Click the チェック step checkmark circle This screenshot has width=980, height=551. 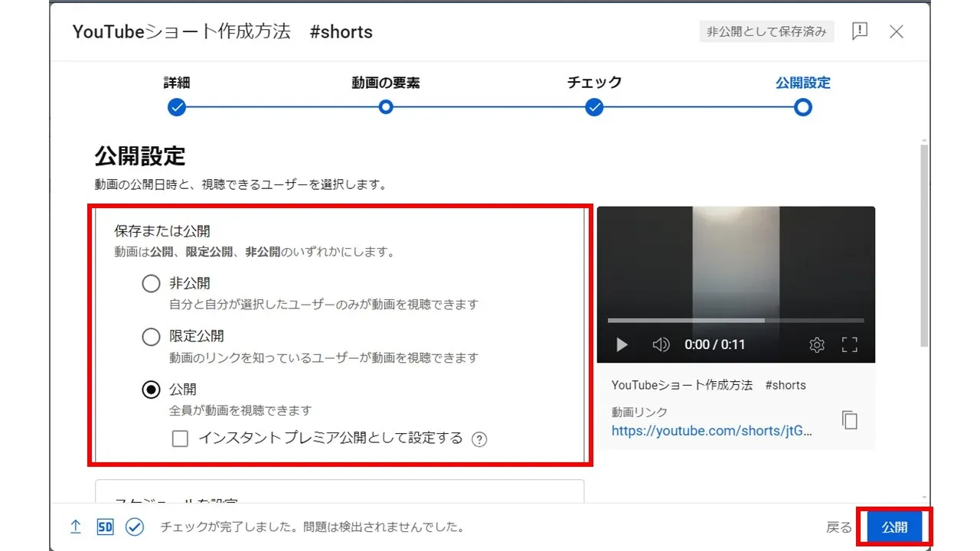pos(594,107)
